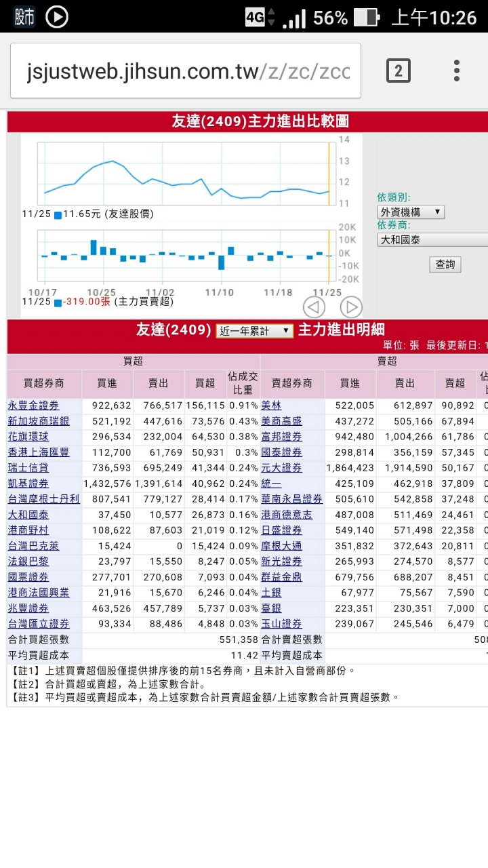This screenshot has height=868, width=488.
Task: Click the 佔成交比重 column header
Action: [243, 383]
